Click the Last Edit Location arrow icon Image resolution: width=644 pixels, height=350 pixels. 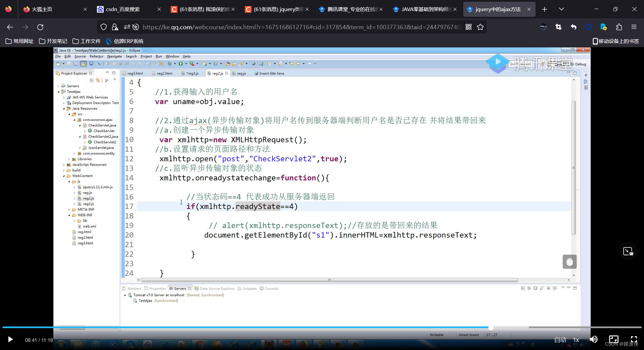[x=291, y=64]
